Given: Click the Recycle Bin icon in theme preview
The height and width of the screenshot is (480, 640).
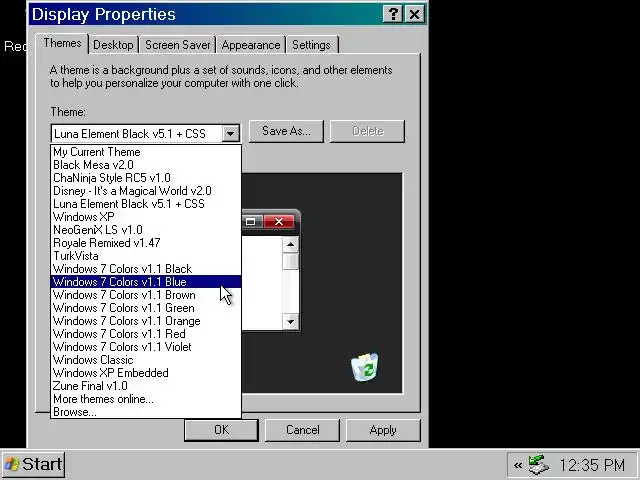Looking at the screenshot, I should click(364, 367).
